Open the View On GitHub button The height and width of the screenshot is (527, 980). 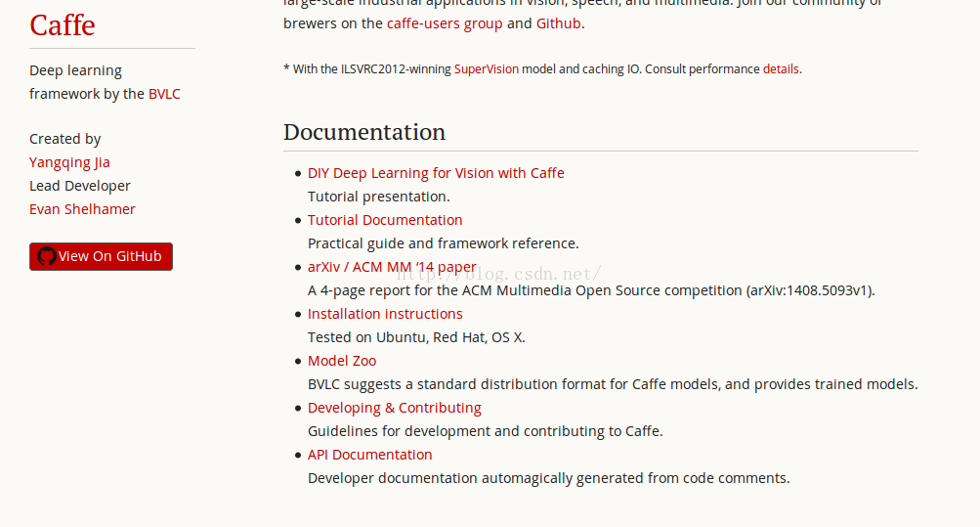coord(101,256)
